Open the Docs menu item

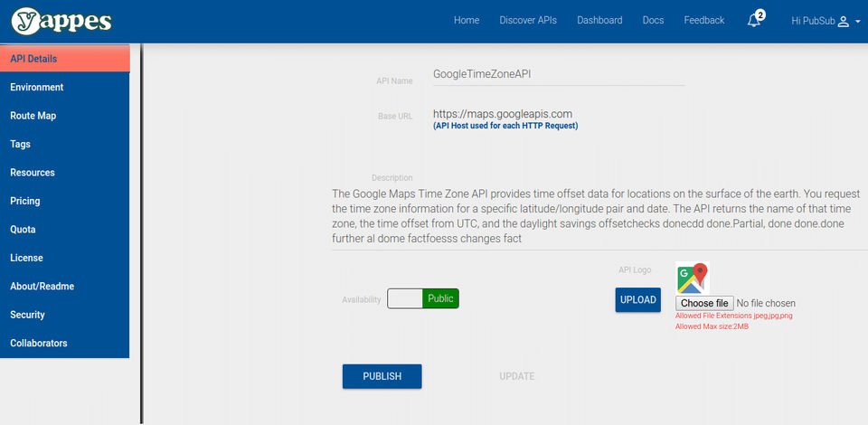pyautogui.click(x=653, y=21)
